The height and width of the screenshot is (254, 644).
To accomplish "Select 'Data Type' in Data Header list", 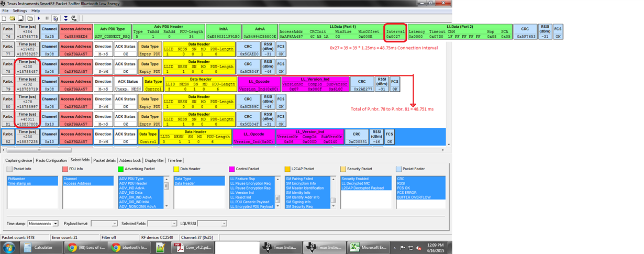I will pos(199,179).
